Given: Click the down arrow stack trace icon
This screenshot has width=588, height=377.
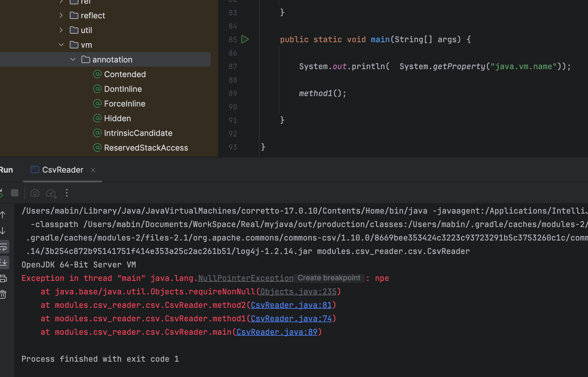Looking at the screenshot, I should [3, 231].
